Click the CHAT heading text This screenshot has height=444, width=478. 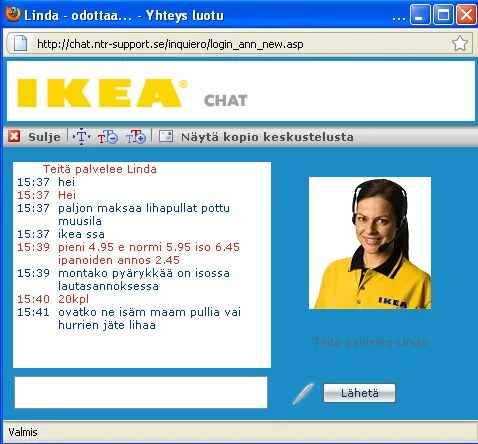[226, 100]
